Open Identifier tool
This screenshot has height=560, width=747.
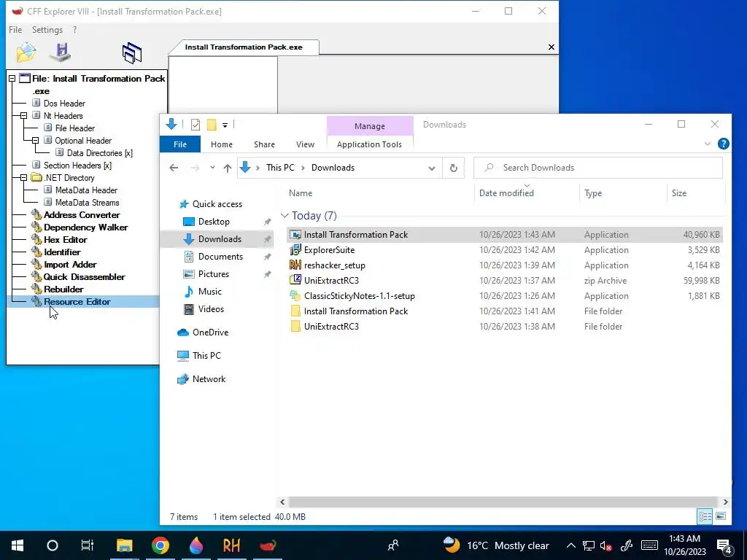(x=62, y=252)
